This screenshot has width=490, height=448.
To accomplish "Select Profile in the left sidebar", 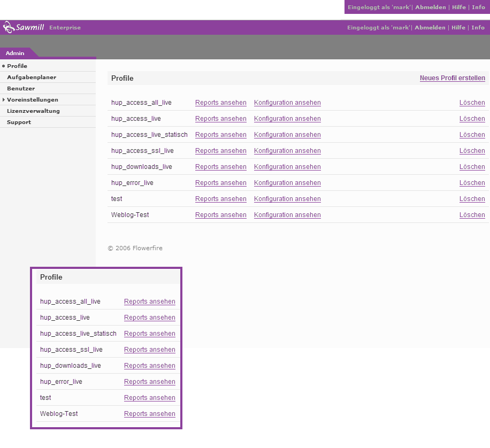I will pyautogui.click(x=17, y=66).
